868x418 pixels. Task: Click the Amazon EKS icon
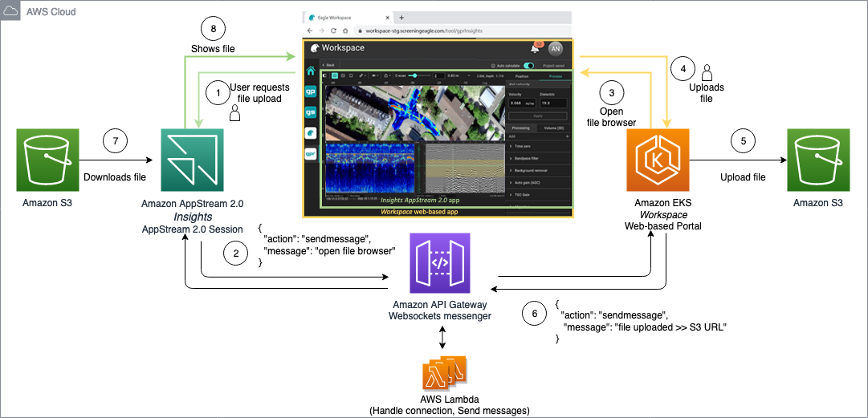pyautogui.click(x=658, y=160)
